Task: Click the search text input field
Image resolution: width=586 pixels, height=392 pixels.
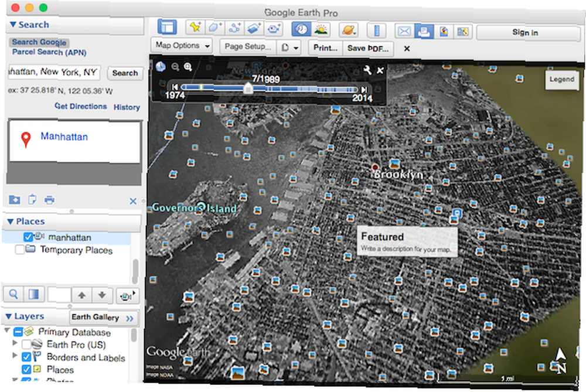Action: point(54,71)
